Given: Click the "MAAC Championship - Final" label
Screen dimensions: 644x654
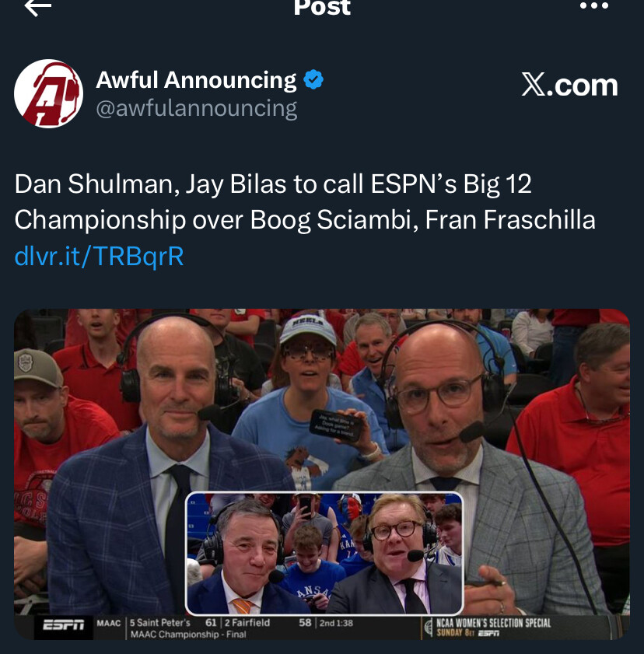Looking at the screenshot, I should click(187, 635).
